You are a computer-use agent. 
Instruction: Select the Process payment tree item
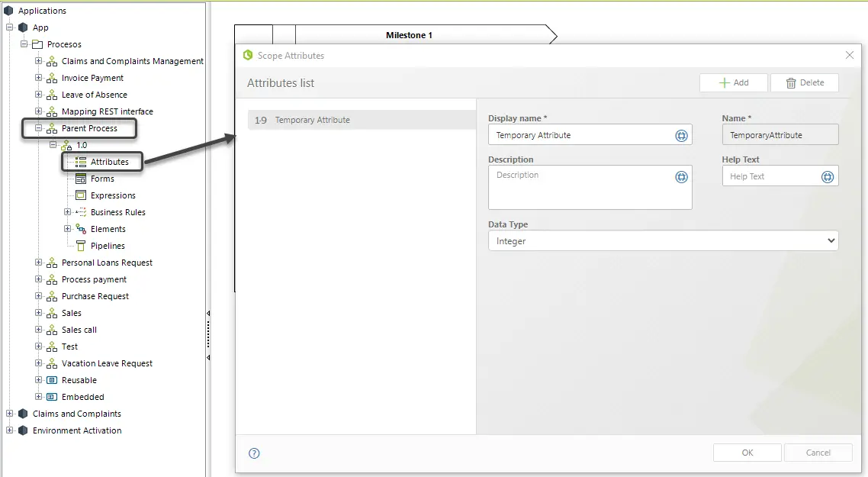(x=94, y=279)
